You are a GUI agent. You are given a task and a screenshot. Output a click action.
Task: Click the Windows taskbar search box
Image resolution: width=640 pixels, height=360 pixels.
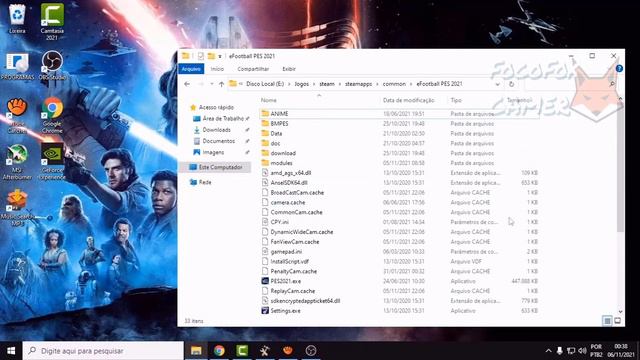[x=103, y=351]
